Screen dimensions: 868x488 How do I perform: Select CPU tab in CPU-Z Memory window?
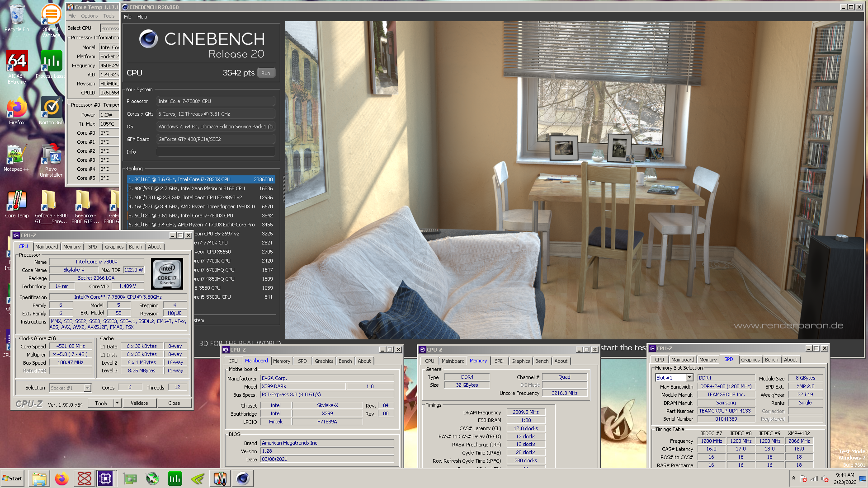(429, 361)
